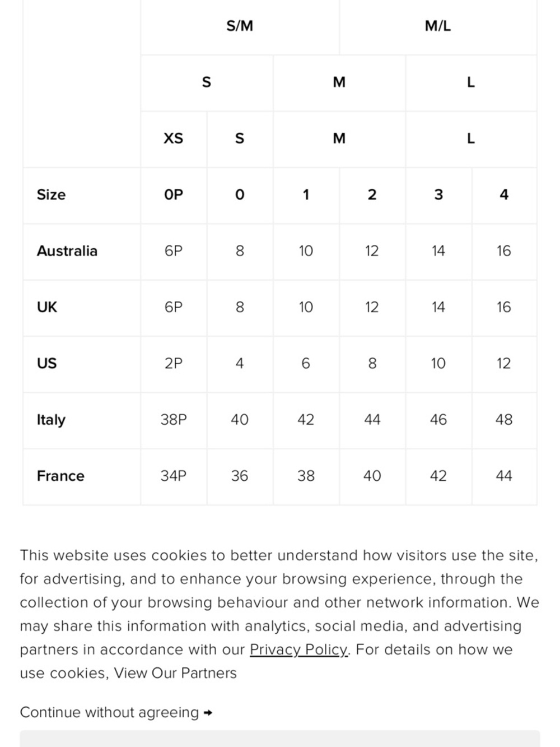Click the 0P size cell
The image size is (560, 747).
(174, 194)
